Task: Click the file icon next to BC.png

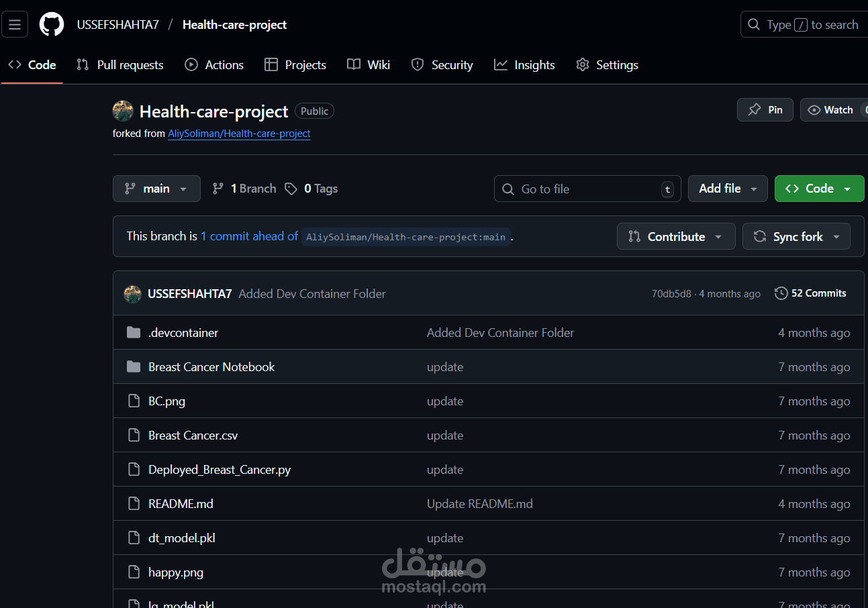Action: point(134,401)
